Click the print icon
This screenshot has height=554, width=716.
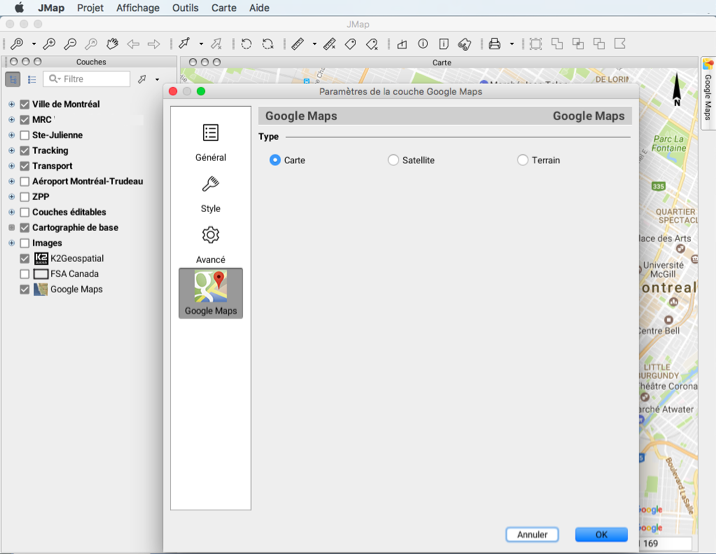(495, 44)
